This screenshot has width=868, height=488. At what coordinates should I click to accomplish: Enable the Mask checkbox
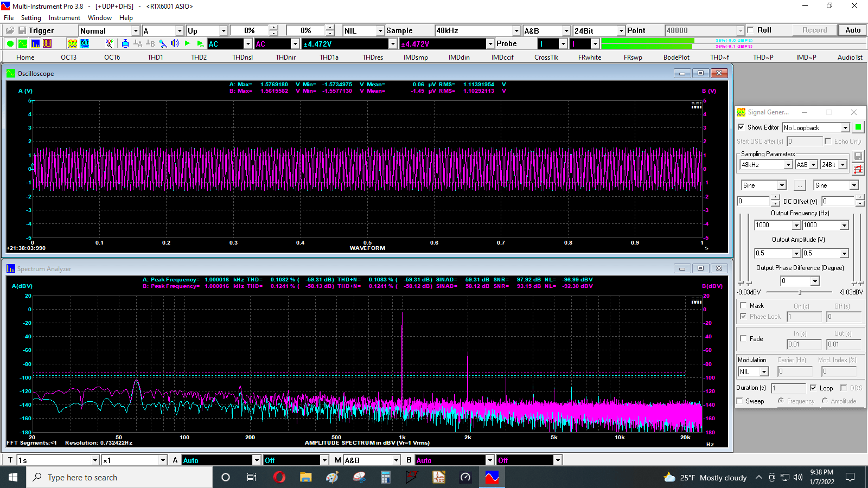(743, 306)
